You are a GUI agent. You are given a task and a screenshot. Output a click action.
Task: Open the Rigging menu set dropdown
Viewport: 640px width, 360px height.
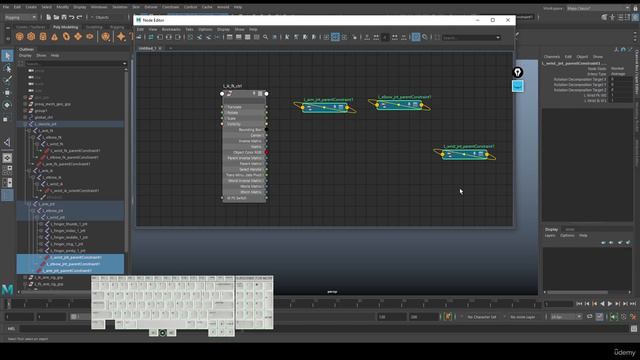20,18
